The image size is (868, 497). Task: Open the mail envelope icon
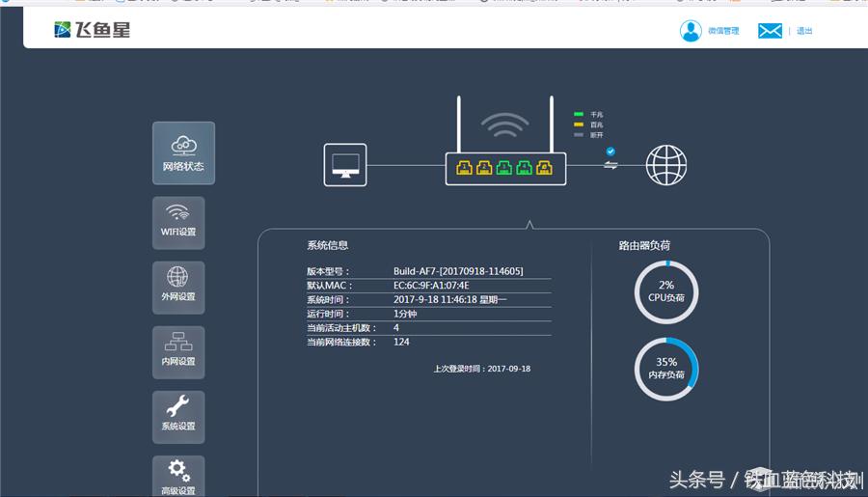coord(770,31)
